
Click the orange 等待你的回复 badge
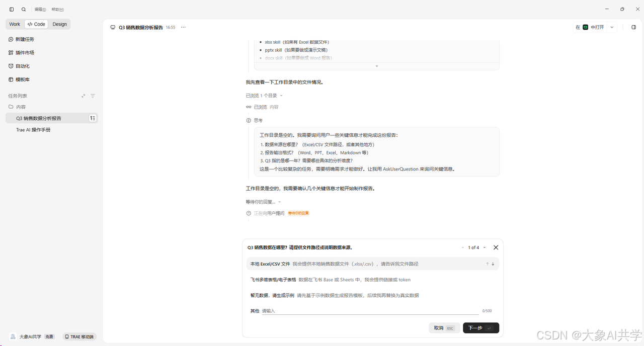[x=298, y=213]
